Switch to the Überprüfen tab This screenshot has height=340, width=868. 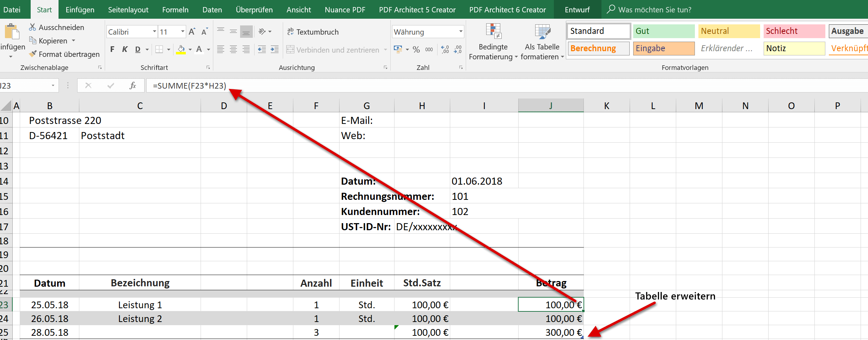(254, 10)
